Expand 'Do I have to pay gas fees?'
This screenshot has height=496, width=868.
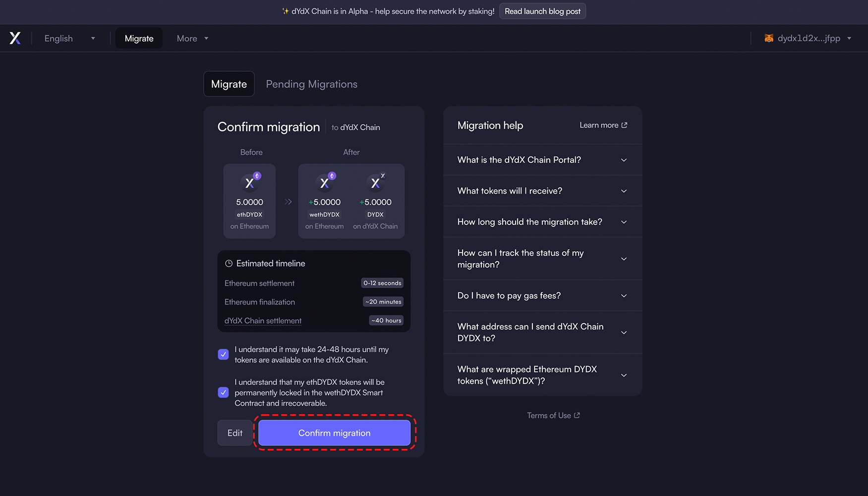[543, 295]
